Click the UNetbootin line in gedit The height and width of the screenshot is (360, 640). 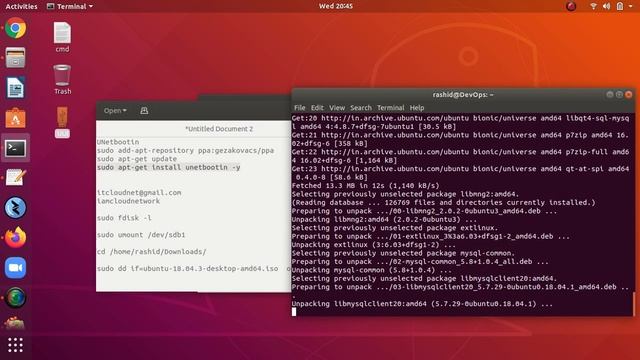(118, 142)
